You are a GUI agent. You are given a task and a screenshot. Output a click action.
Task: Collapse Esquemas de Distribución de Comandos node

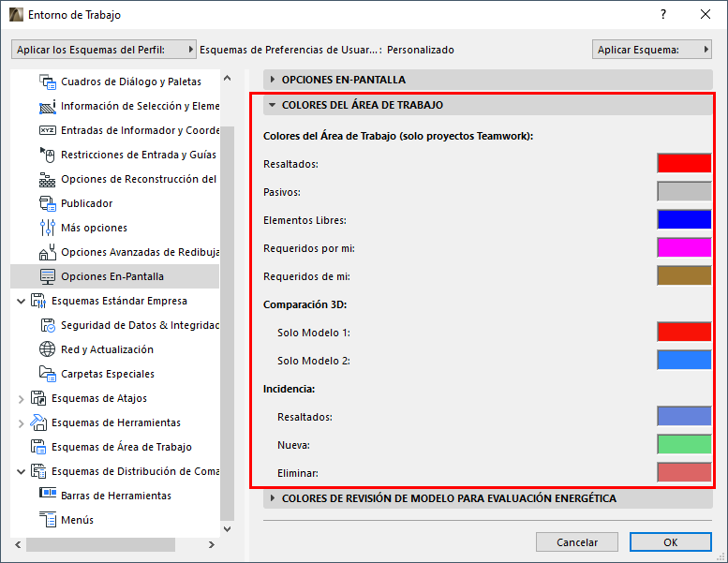coord(21,471)
